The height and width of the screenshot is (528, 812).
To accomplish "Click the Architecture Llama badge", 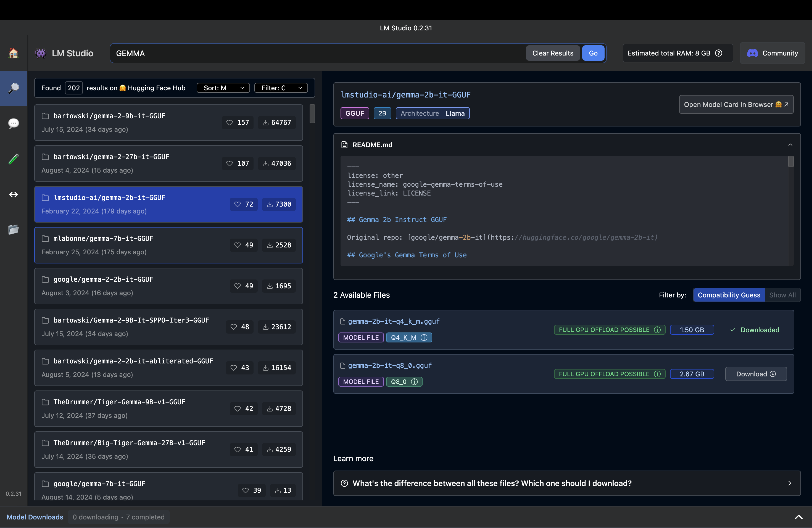I will coord(432,113).
